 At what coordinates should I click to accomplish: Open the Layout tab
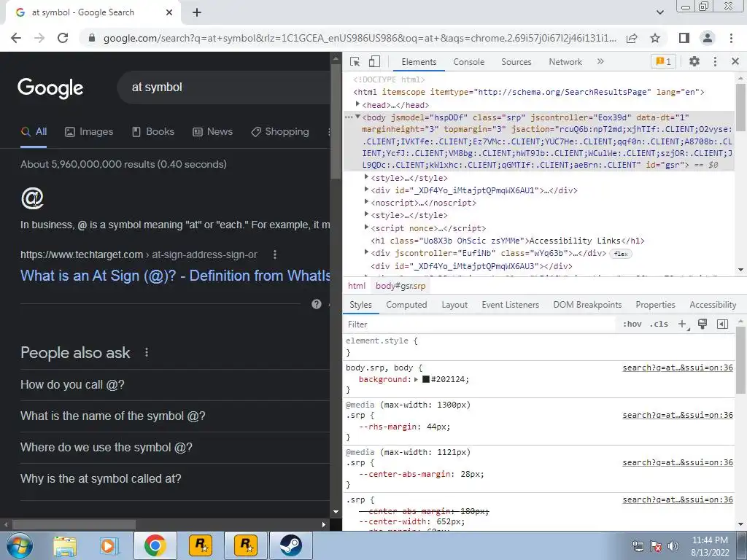[x=454, y=305]
